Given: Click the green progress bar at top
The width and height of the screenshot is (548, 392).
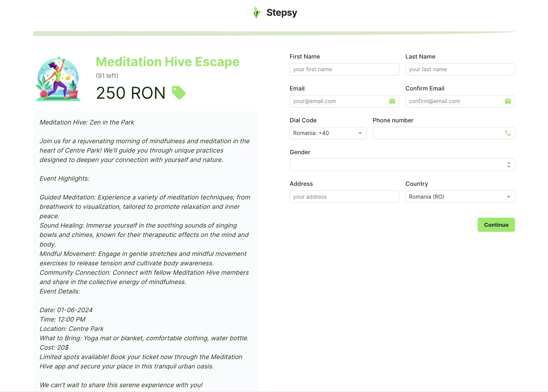Looking at the screenshot, I should click(273, 33).
